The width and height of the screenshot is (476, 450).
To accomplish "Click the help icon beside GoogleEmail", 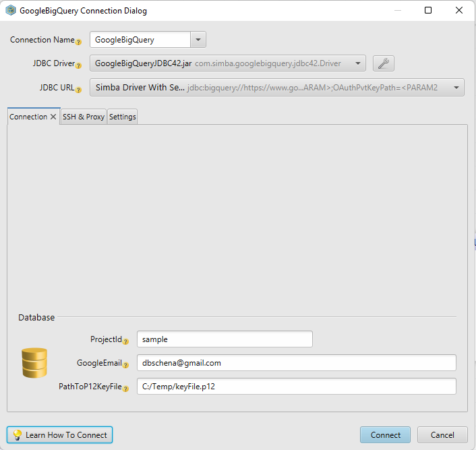I will click(125, 365).
